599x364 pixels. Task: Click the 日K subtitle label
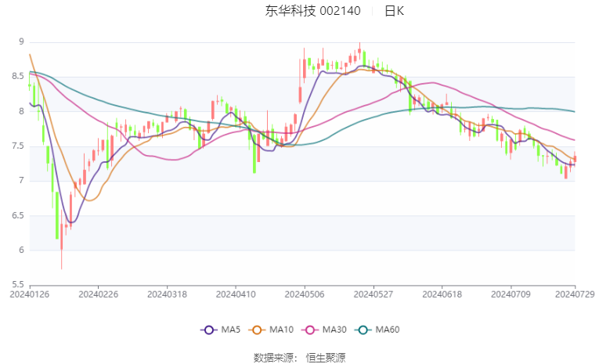coord(394,11)
